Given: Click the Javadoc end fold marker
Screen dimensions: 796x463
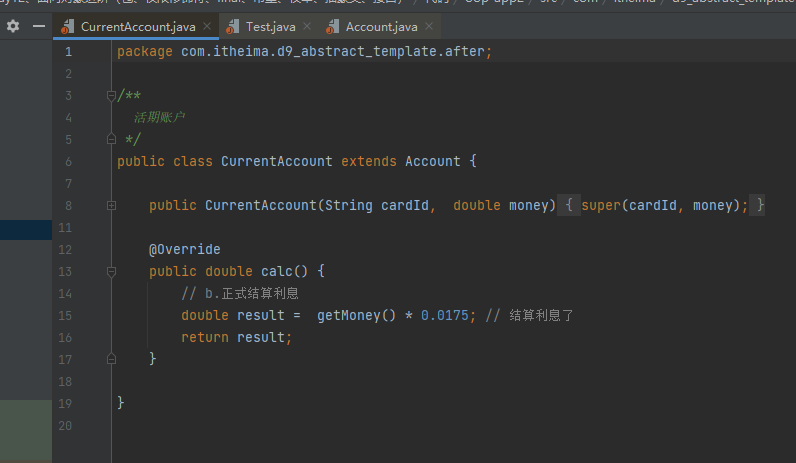Looking at the screenshot, I should point(111,140).
